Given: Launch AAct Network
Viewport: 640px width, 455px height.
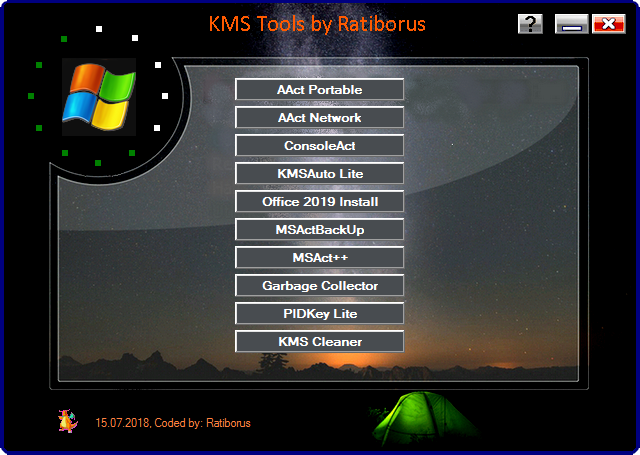Looking at the screenshot, I should [x=319, y=118].
